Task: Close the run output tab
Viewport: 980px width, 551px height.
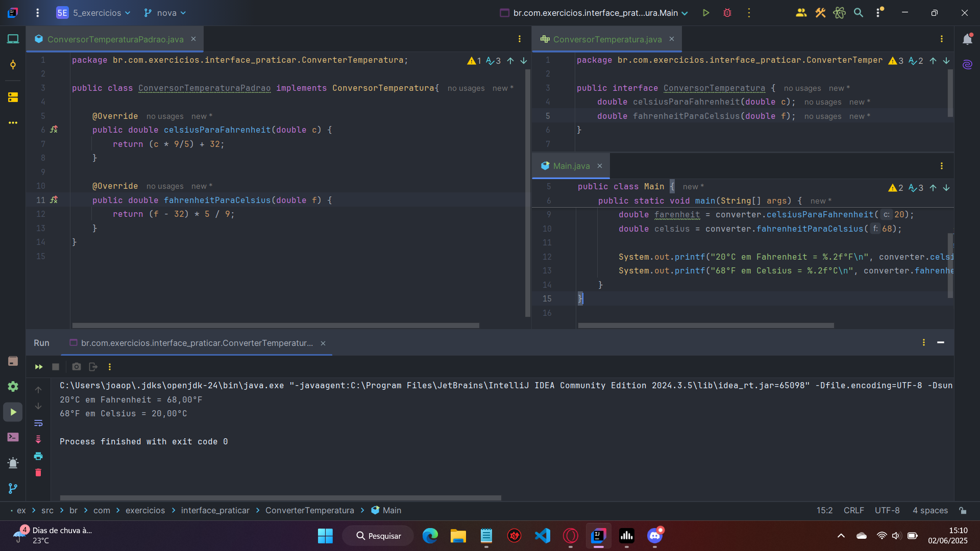Action: pos(323,343)
